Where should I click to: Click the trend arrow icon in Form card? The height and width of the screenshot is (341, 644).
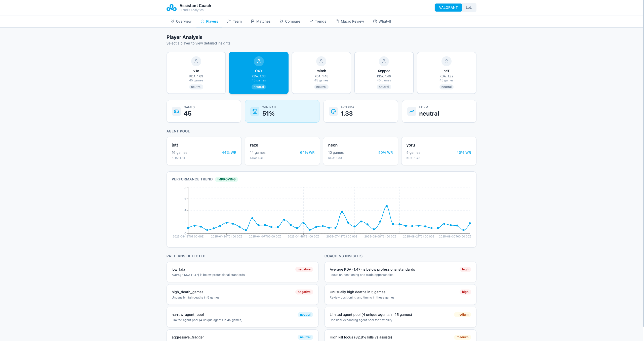point(412,111)
